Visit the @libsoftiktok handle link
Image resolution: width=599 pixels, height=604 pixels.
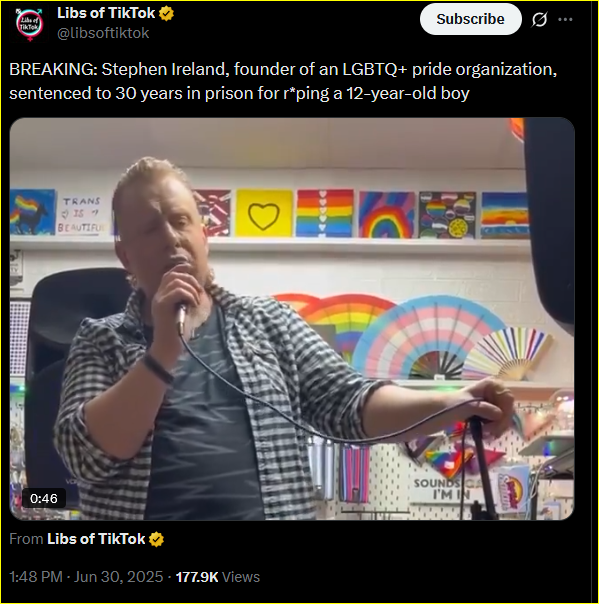[x=103, y=33]
